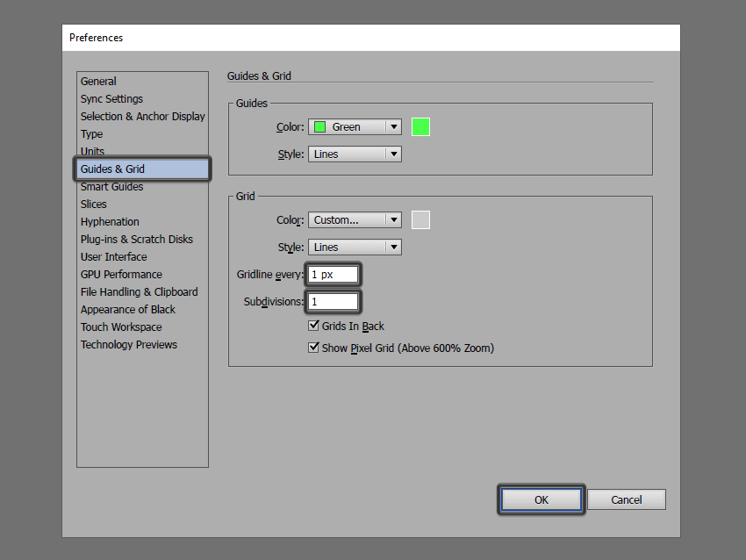Disable Show Pixel Grid above 600% zoom
The image size is (746, 560).
[x=313, y=347]
